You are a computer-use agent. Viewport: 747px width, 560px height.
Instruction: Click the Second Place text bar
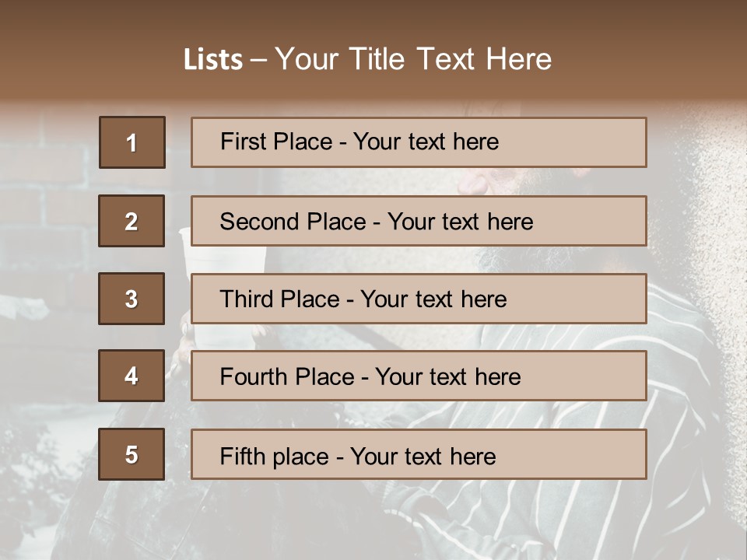[419, 221]
